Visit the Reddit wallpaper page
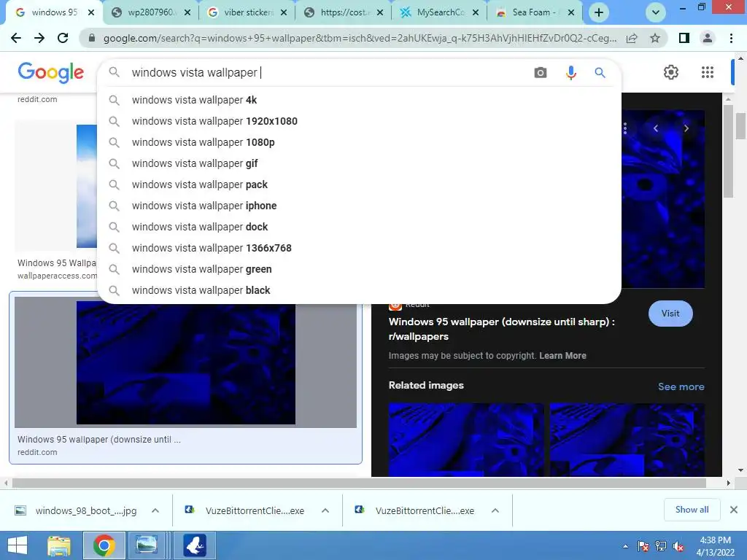This screenshot has height=560, width=747. [x=670, y=314]
